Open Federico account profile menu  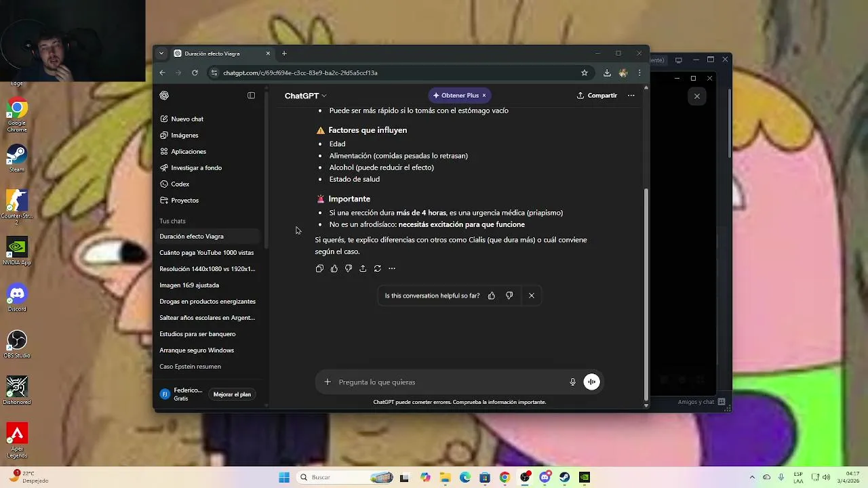click(x=181, y=394)
